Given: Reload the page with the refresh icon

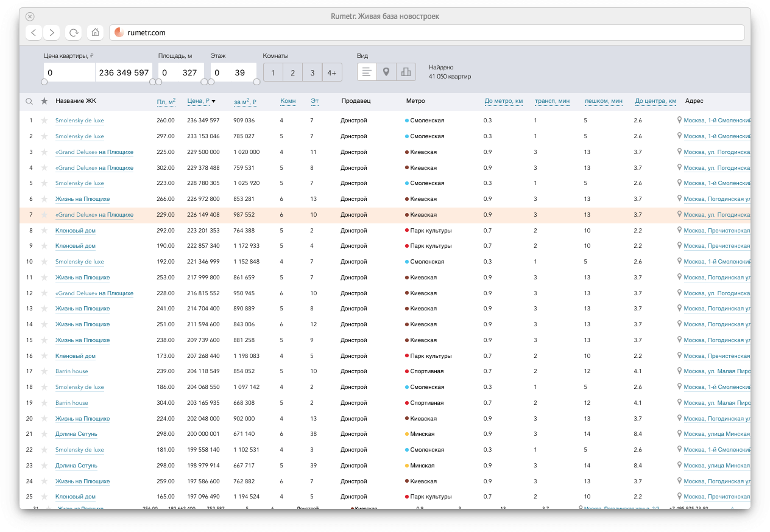Looking at the screenshot, I should 73,33.
